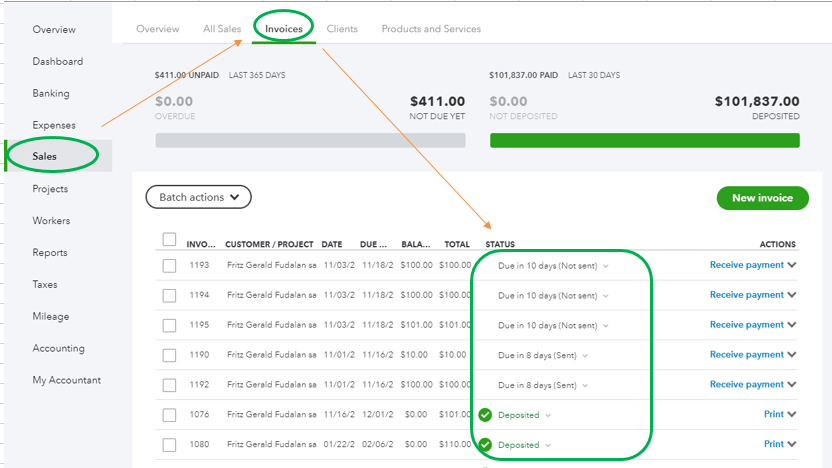Sort by the TOTAL column header
Viewport: 832px width, 468px height.
tap(457, 244)
